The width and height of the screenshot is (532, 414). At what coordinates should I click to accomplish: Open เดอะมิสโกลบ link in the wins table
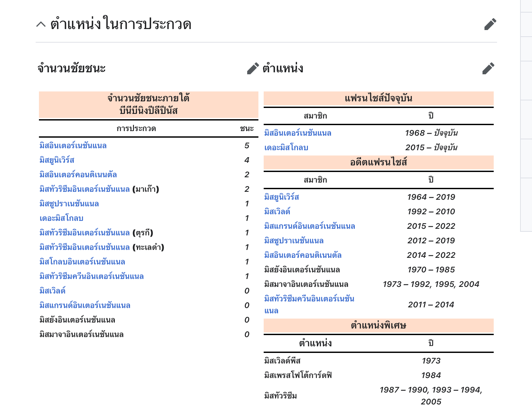[61, 218]
